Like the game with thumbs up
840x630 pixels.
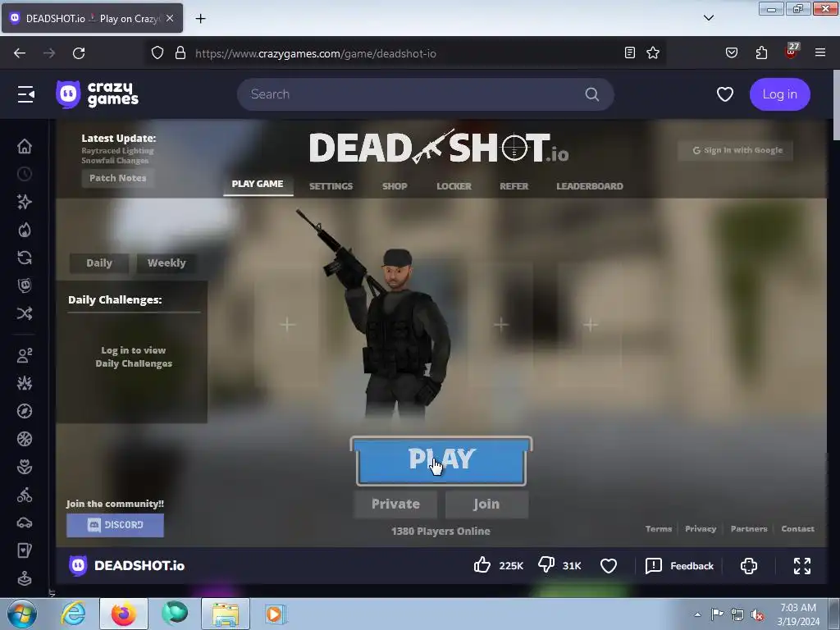[482, 565]
